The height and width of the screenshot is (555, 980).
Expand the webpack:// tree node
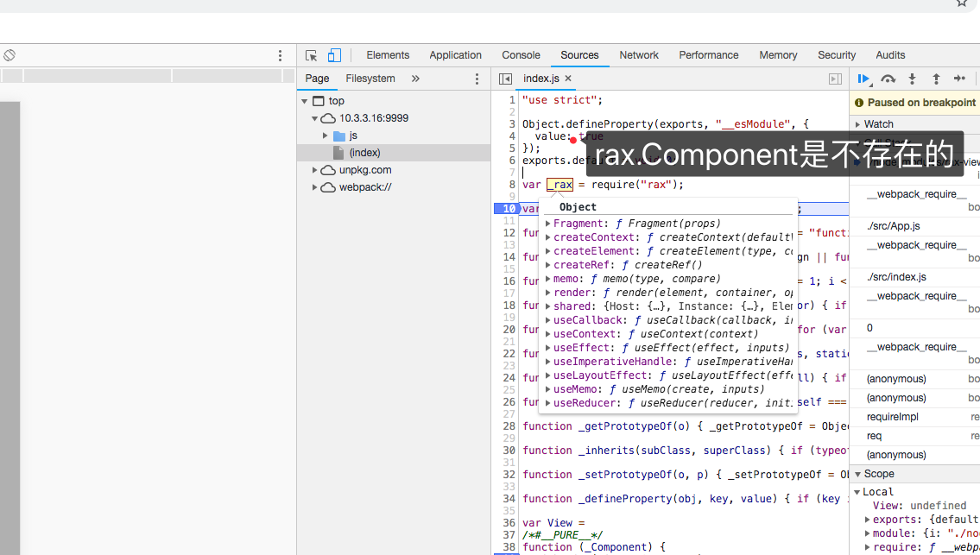pyautogui.click(x=316, y=186)
